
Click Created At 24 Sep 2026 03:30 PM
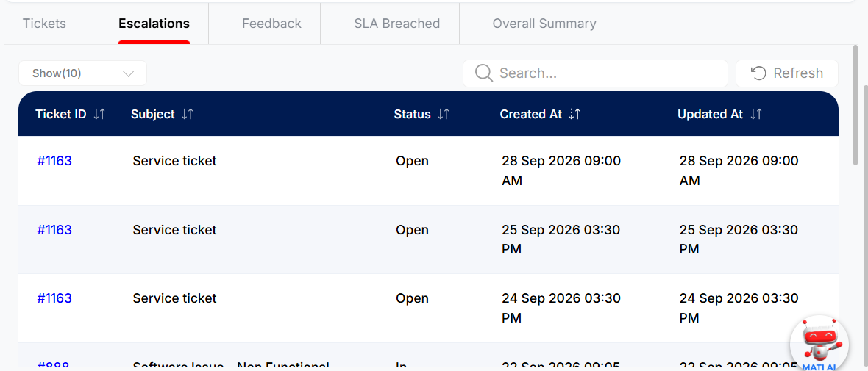[x=561, y=308]
